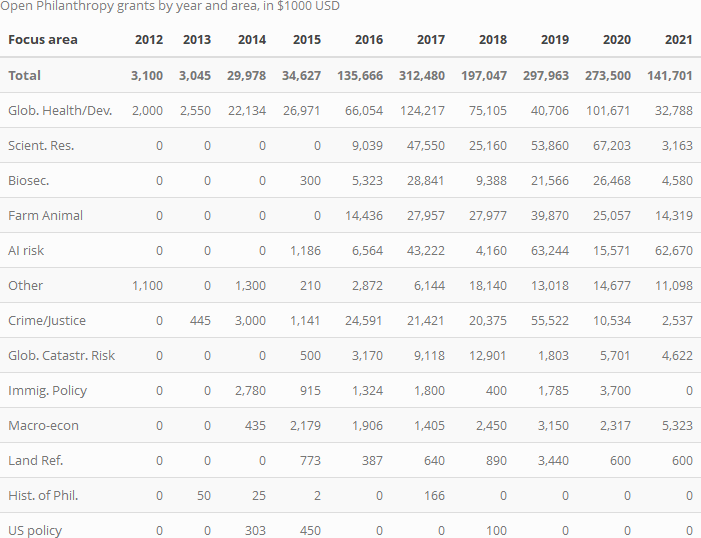Click the 'Biosec.' row label

28,180
